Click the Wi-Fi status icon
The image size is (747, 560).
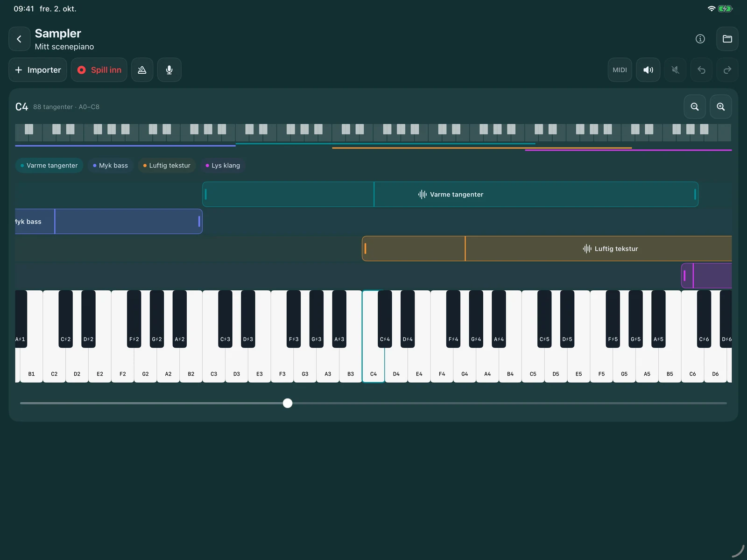pyautogui.click(x=712, y=9)
